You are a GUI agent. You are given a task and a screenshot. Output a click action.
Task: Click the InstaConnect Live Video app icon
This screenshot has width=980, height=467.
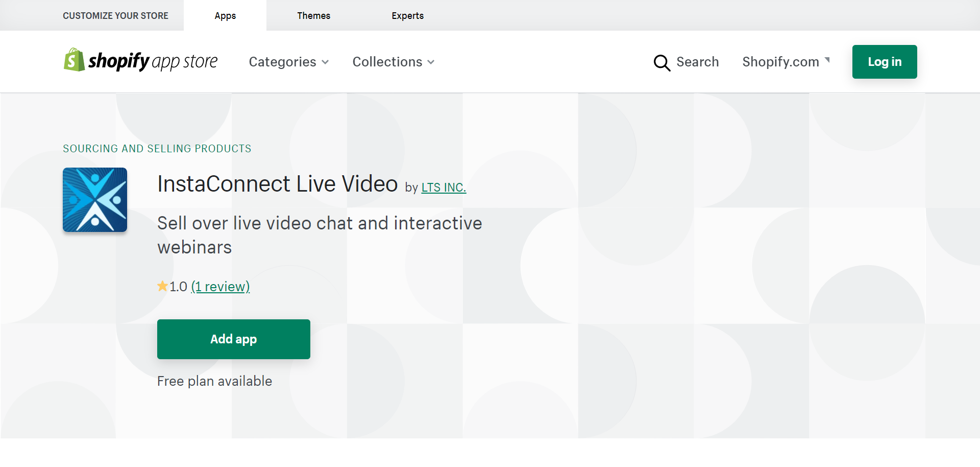(94, 200)
